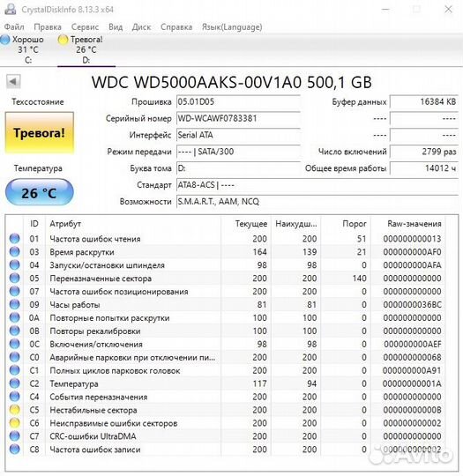Open the Вид menu

click(116, 27)
